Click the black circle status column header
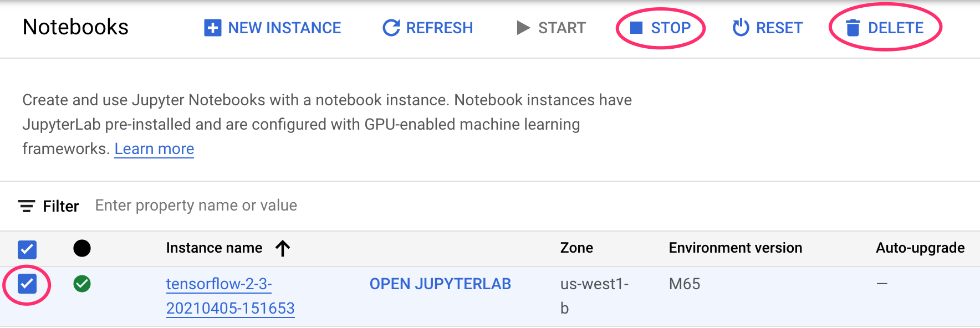The image size is (980, 328). (82, 248)
